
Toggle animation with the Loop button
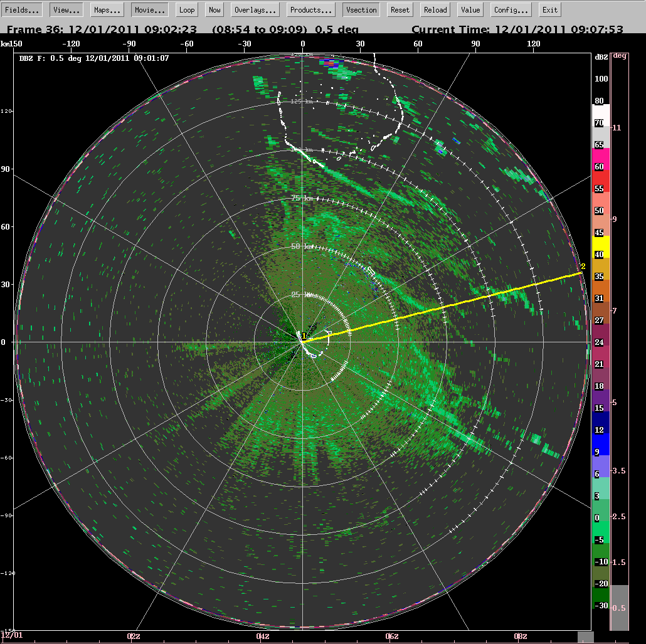[x=186, y=9]
